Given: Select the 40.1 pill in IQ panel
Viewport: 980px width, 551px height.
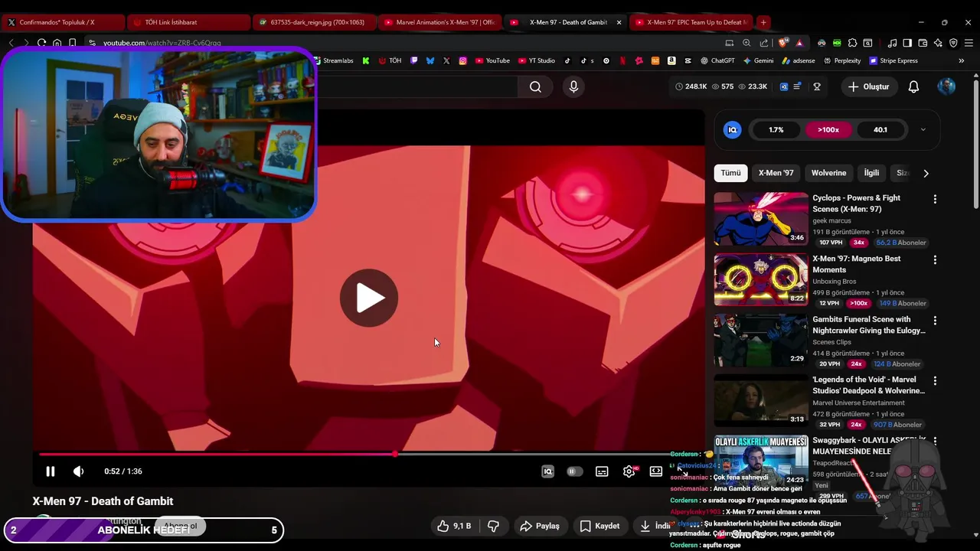Looking at the screenshot, I should click(x=880, y=129).
